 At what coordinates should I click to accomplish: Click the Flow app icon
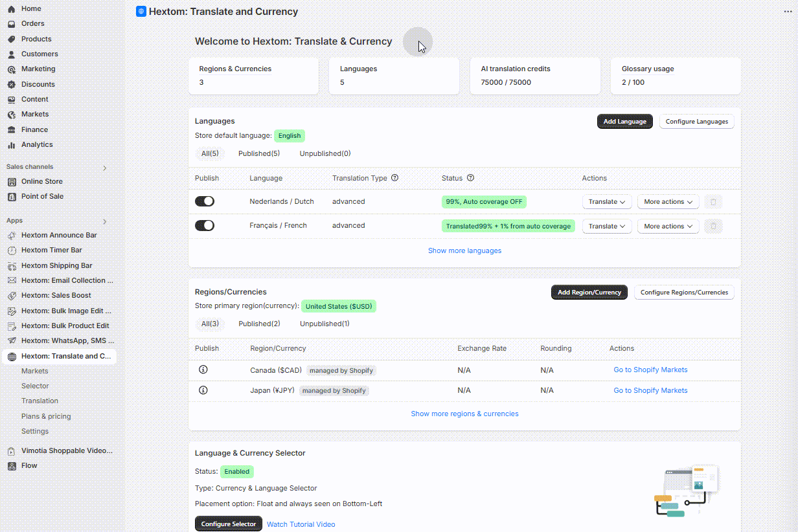pyautogui.click(x=11, y=466)
